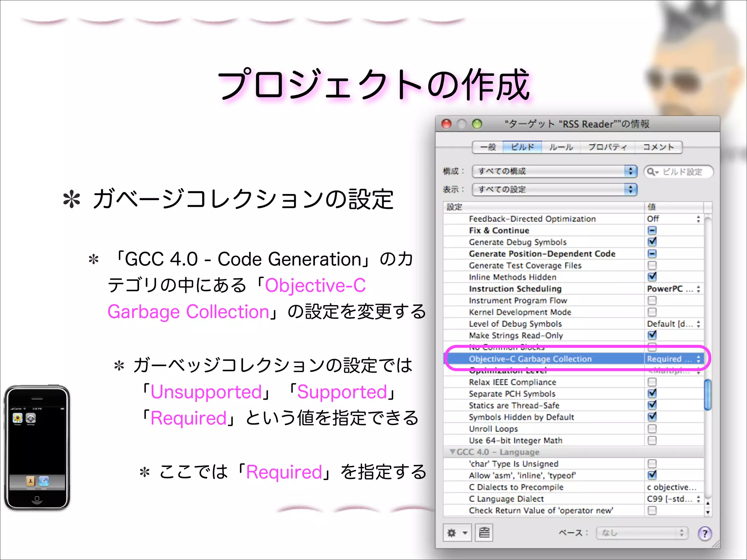Click the 設定 column header
The image size is (747, 560).
(x=544, y=207)
